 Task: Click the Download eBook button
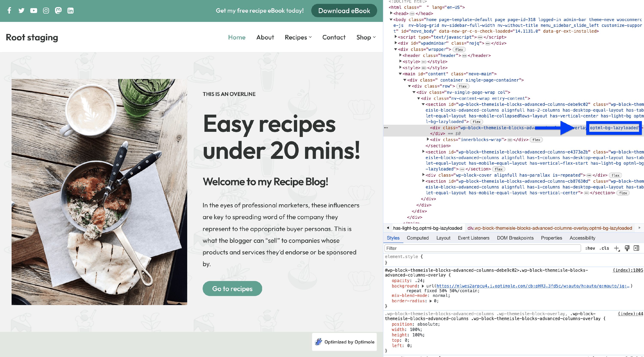point(344,11)
